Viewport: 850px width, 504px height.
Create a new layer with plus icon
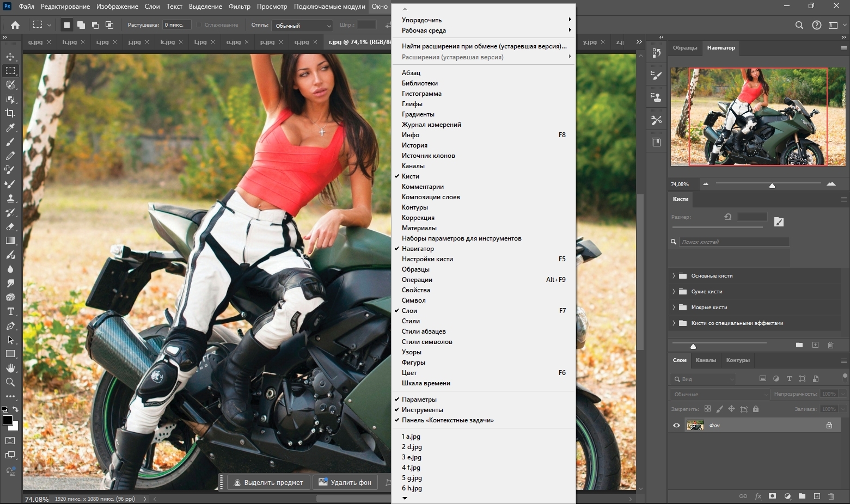coord(817,496)
